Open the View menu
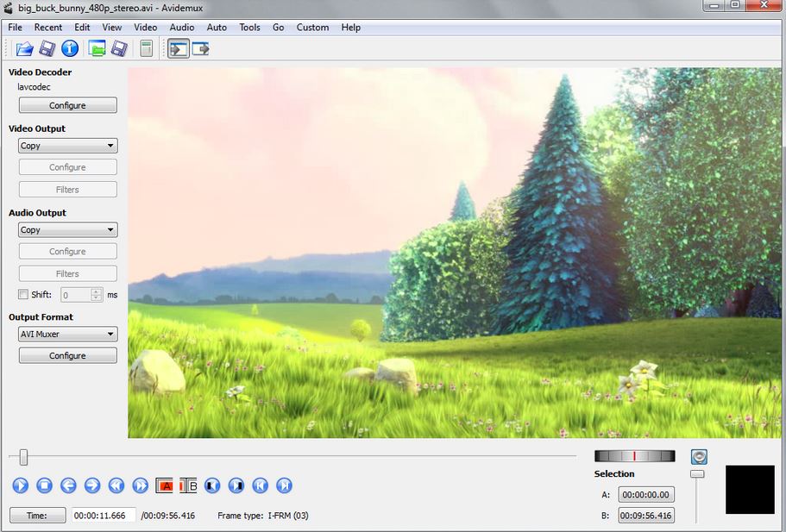This screenshot has width=786, height=532. 112,28
